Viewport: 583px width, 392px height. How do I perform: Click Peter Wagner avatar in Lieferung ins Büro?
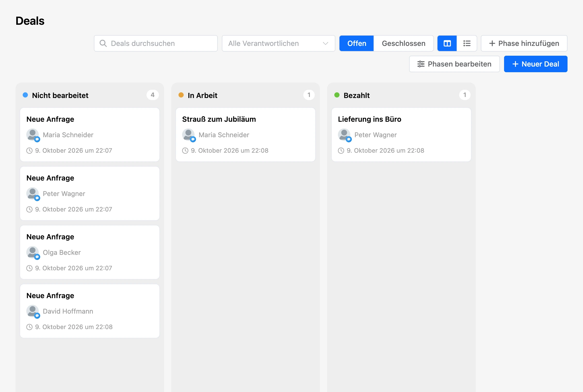(344, 135)
